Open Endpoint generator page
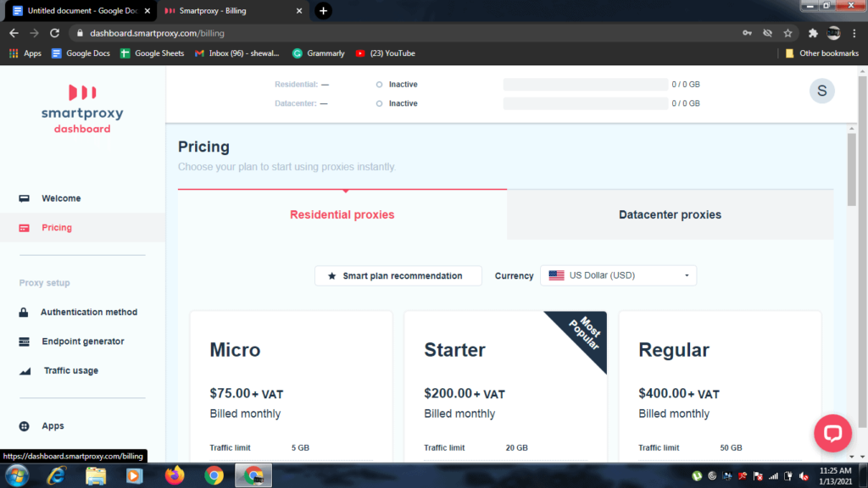This screenshot has height=488, width=868. click(83, 341)
